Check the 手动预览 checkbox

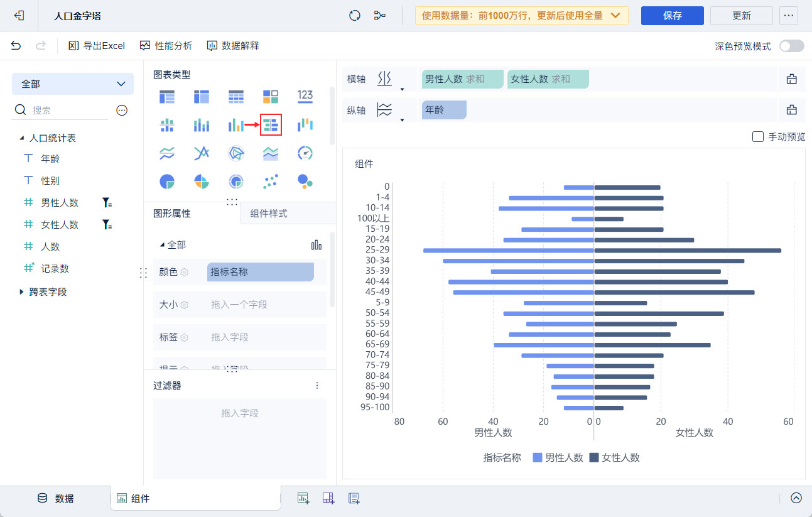pyautogui.click(x=758, y=136)
